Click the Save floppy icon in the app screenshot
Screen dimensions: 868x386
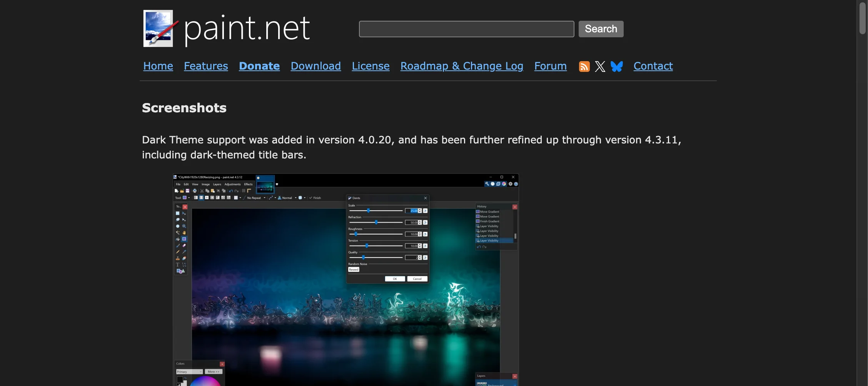[x=187, y=191]
